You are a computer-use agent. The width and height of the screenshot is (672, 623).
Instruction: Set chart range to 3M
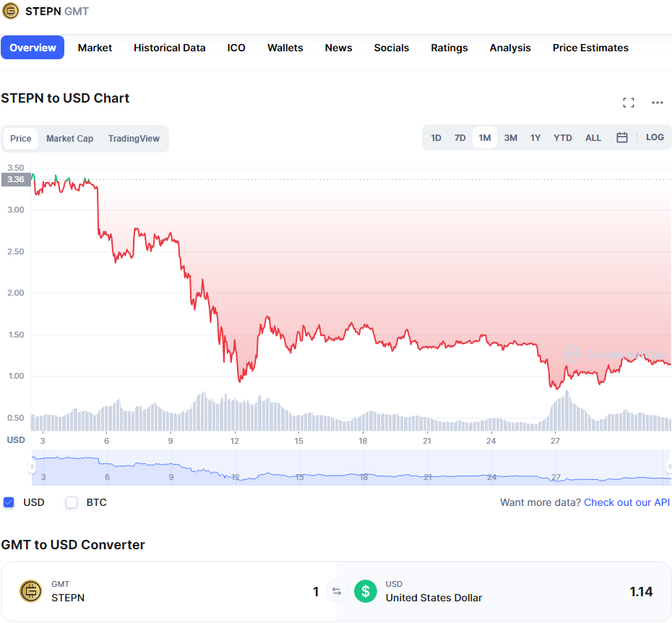(x=510, y=137)
